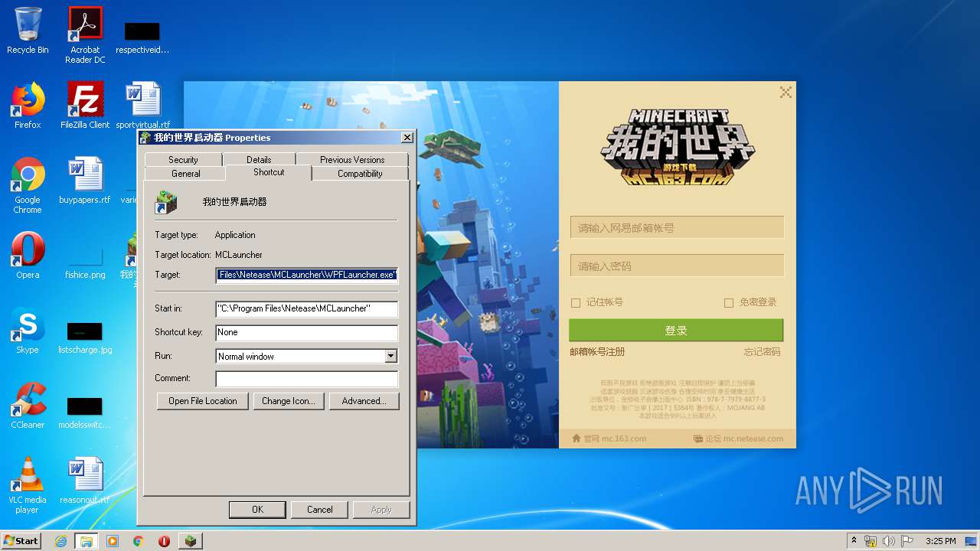Open buypapers.rtf document icon
The image size is (980, 551).
pyautogui.click(x=85, y=181)
